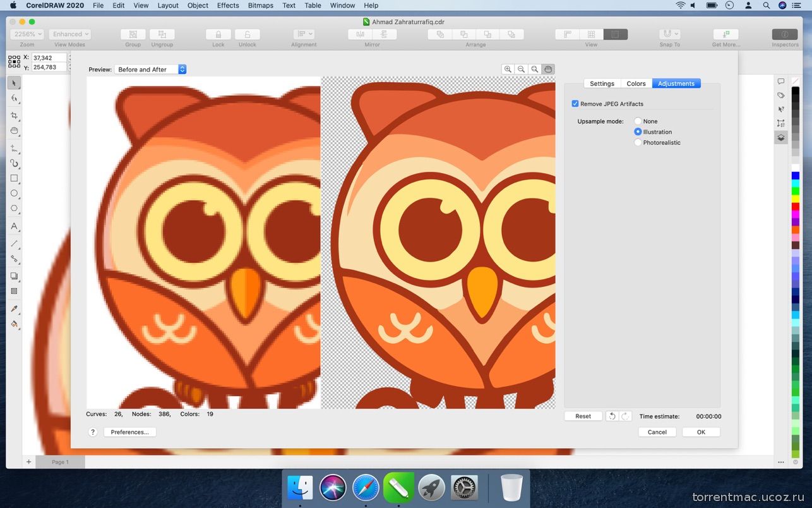Viewport: 812px width, 508px height.
Task: Click zoom in magnifier in preview
Action: tap(508, 70)
